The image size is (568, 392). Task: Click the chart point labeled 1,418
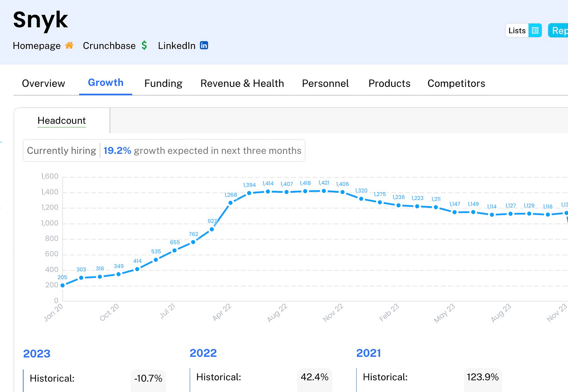305,191
